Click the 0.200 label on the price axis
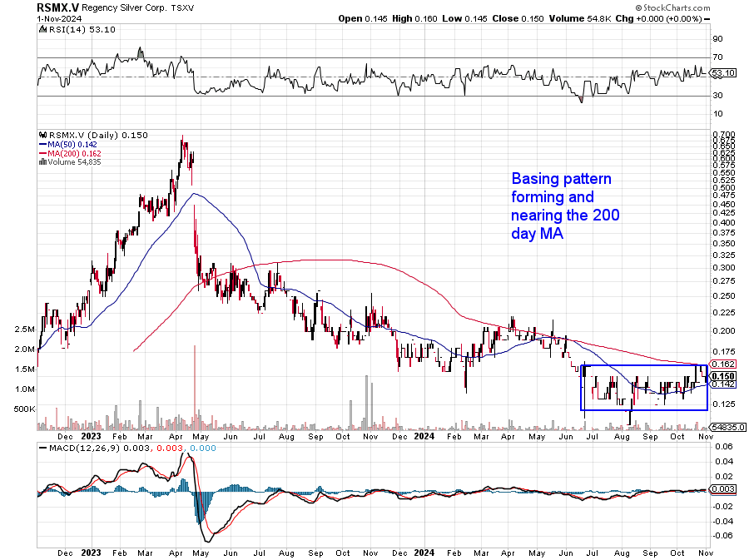Viewport: 749px width, 560px height. [723, 331]
